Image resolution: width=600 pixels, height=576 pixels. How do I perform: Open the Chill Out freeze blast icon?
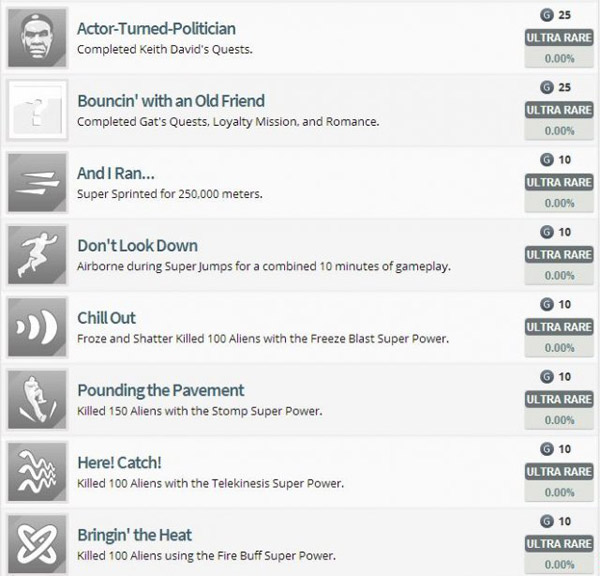click(37, 327)
